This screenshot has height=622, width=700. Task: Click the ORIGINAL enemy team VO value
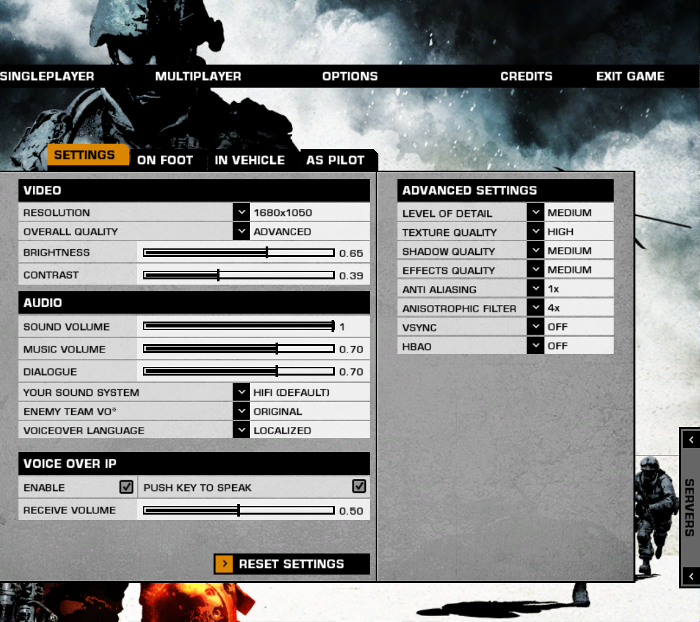point(278,412)
